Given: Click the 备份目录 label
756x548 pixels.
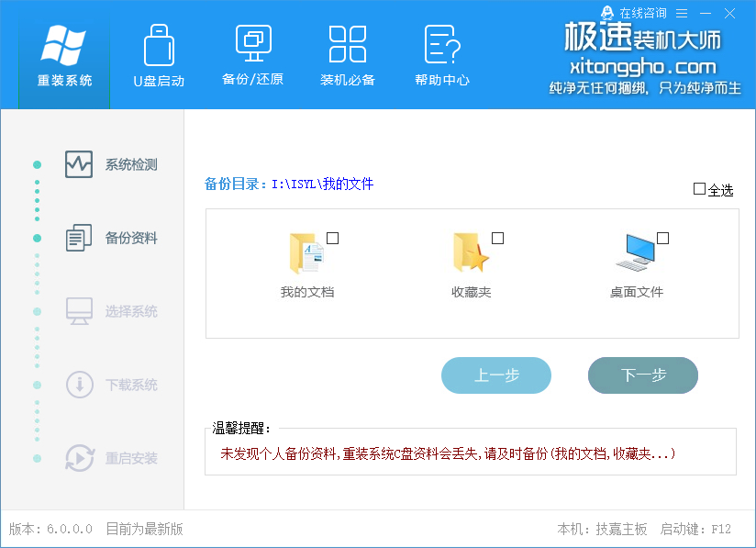Looking at the screenshot, I should pos(235,184).
